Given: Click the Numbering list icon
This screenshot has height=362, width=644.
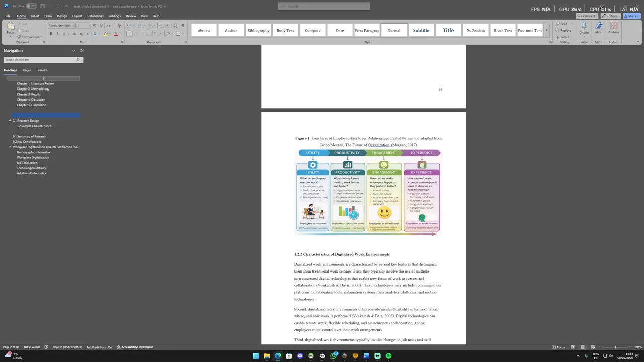Looking at the screenshot, I should [140, 26].
